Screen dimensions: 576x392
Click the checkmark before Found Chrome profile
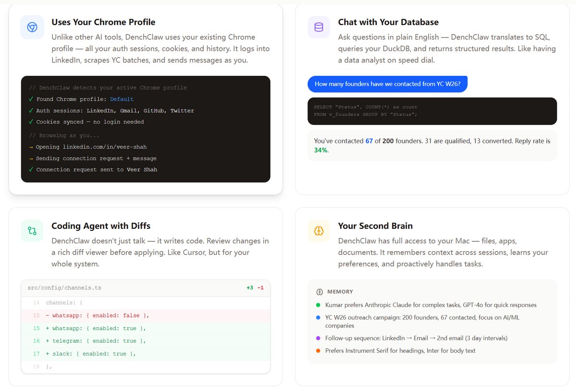[x=31, y=99]
